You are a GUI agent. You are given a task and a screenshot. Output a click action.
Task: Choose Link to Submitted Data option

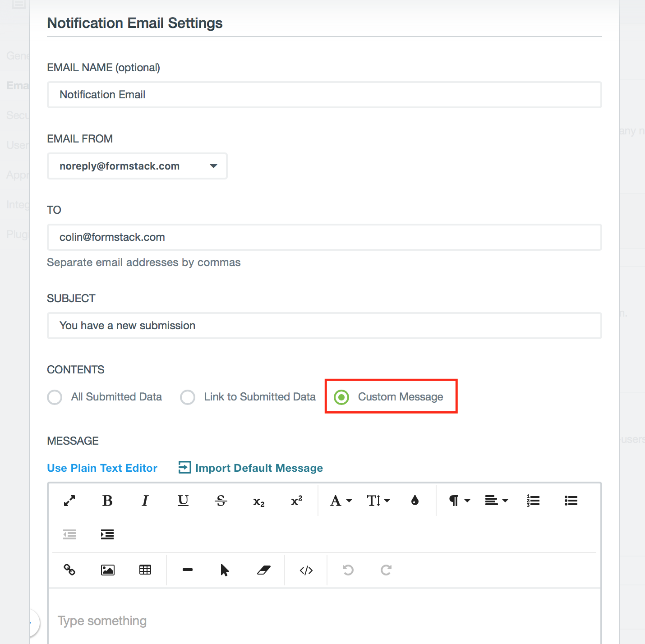click(x=188, y=397)
